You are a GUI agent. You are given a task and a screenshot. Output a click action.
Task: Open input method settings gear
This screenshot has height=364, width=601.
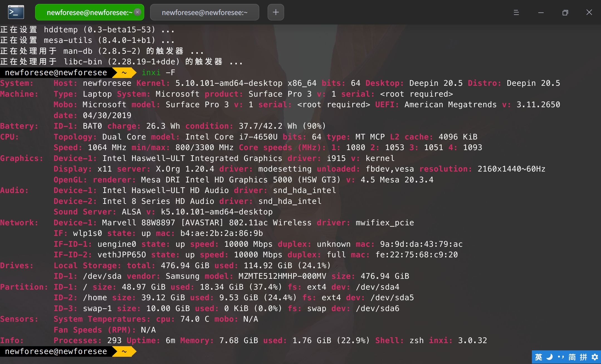click(x=595, y=357)
